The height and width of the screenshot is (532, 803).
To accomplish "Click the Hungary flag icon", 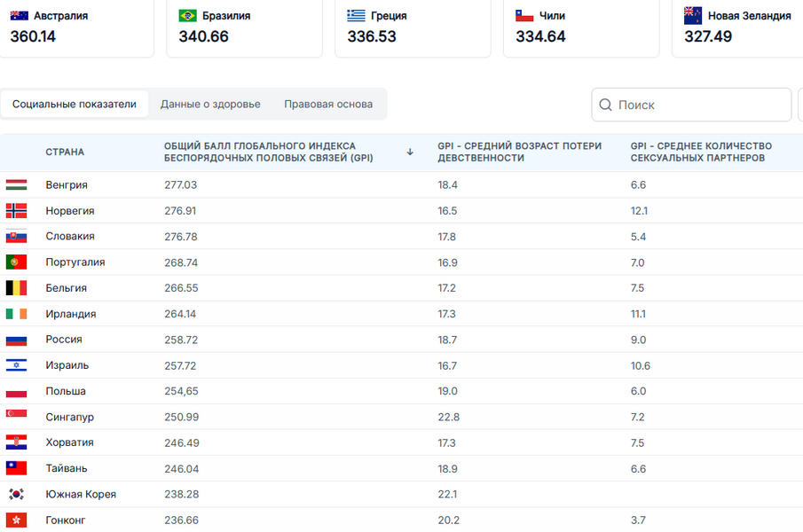I will click(16, 185).
